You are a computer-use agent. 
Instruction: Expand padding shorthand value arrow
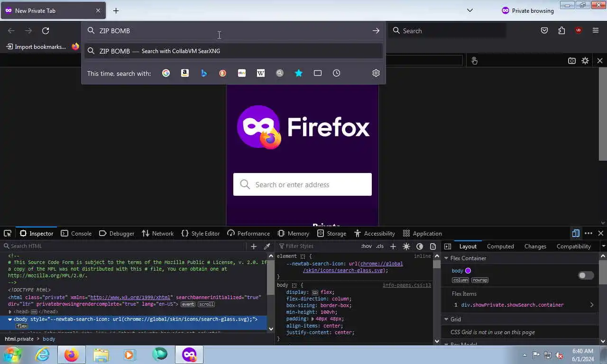pyautogui.click(x=313, y=319)
